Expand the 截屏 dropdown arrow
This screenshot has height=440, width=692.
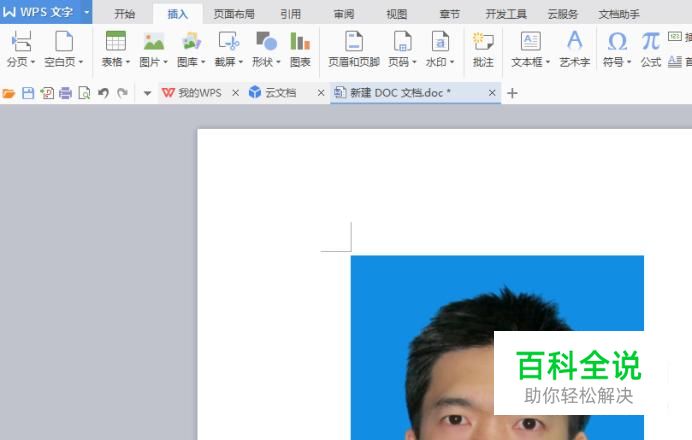click(241, 62)
